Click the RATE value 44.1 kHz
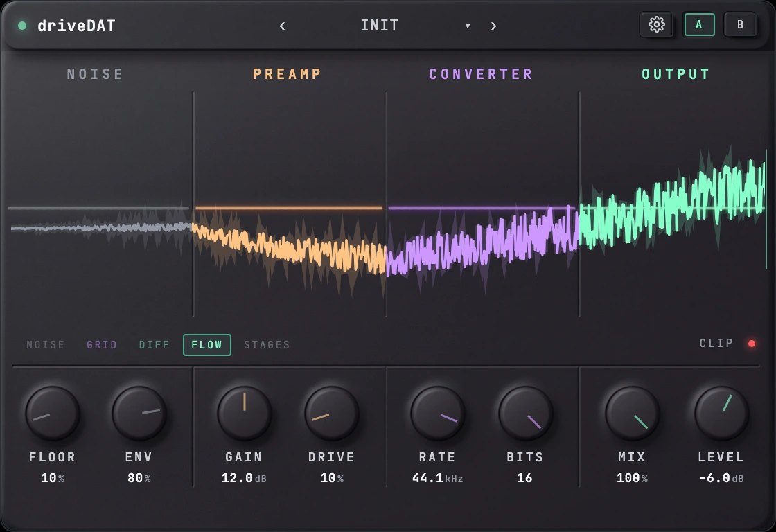This screenshot has height=532, width=776. [x=437, y=478]
